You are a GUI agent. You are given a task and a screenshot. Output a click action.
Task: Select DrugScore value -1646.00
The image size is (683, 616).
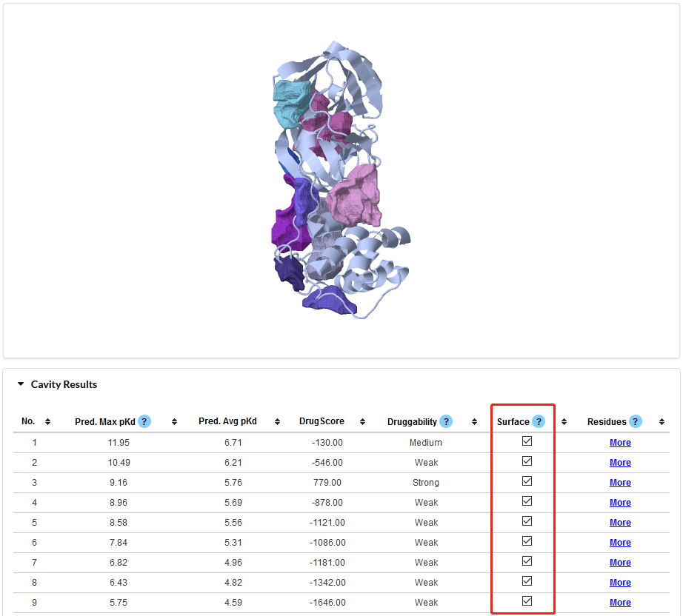coord(327,603)
